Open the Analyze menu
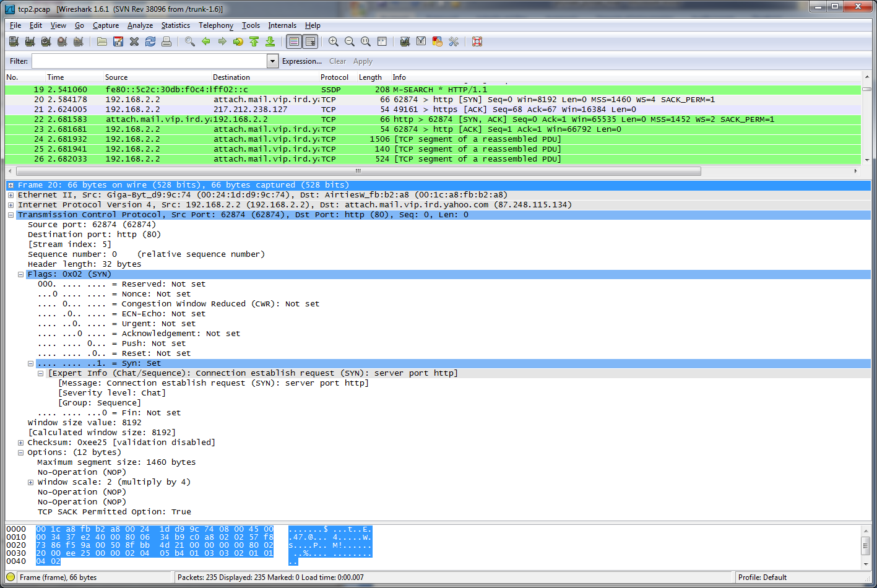This screenshot has width=877, height=588. (x=140, y=25)
